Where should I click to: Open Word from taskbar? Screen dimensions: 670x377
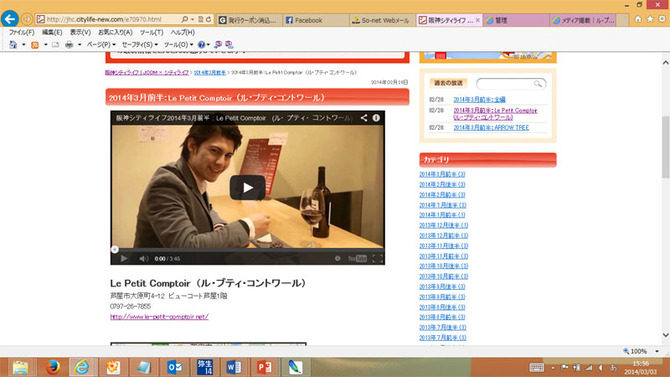pyautogui.click(x=234, y=367)
